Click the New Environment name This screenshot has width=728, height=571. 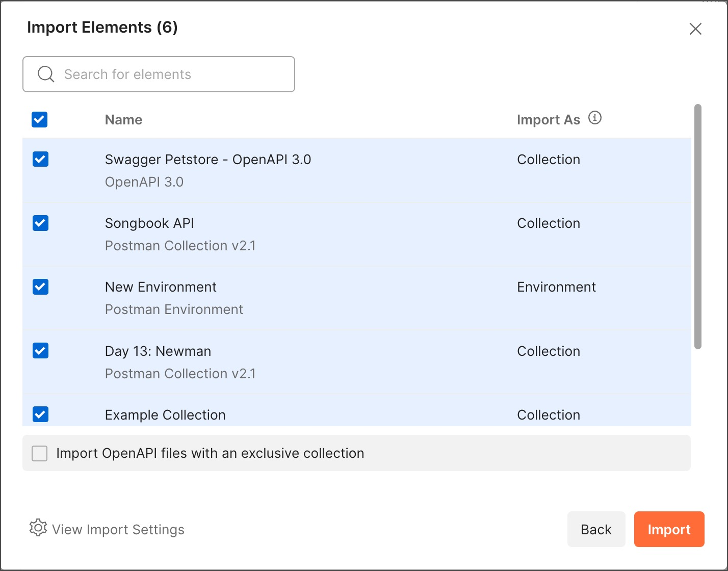(x=161, y=287)
